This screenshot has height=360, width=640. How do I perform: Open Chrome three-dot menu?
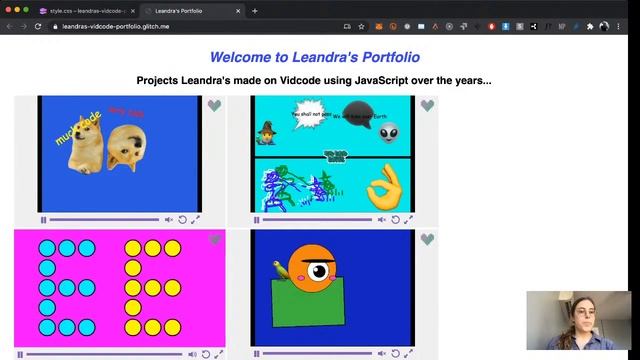618,27
